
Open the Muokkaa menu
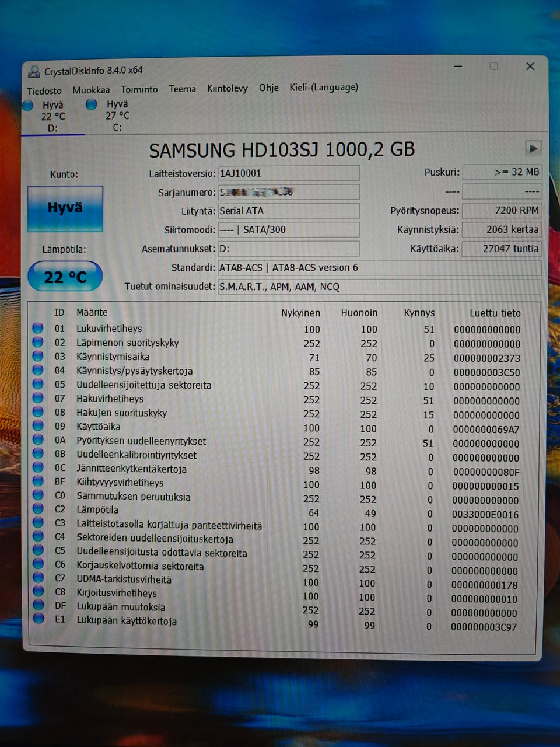click(x=91, y=90)
